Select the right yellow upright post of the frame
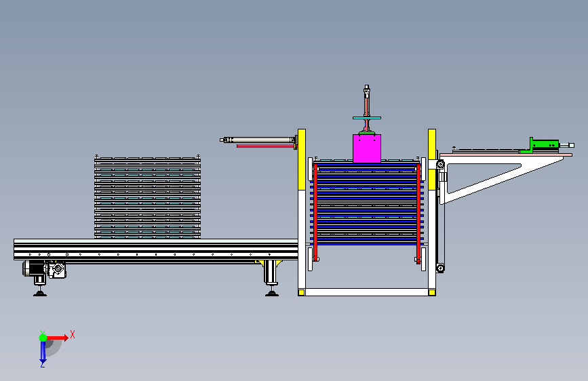This screenshot has width=588, height=381. [431, 159]
